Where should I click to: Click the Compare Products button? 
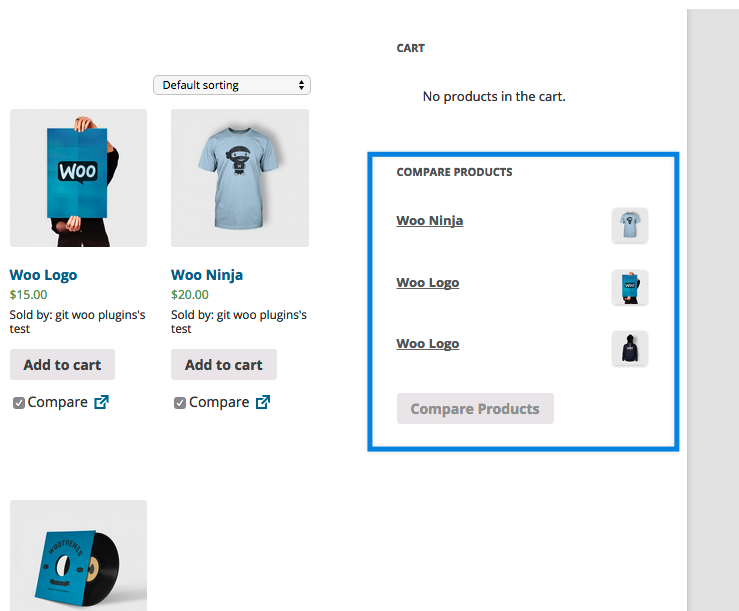coord(475,409)
